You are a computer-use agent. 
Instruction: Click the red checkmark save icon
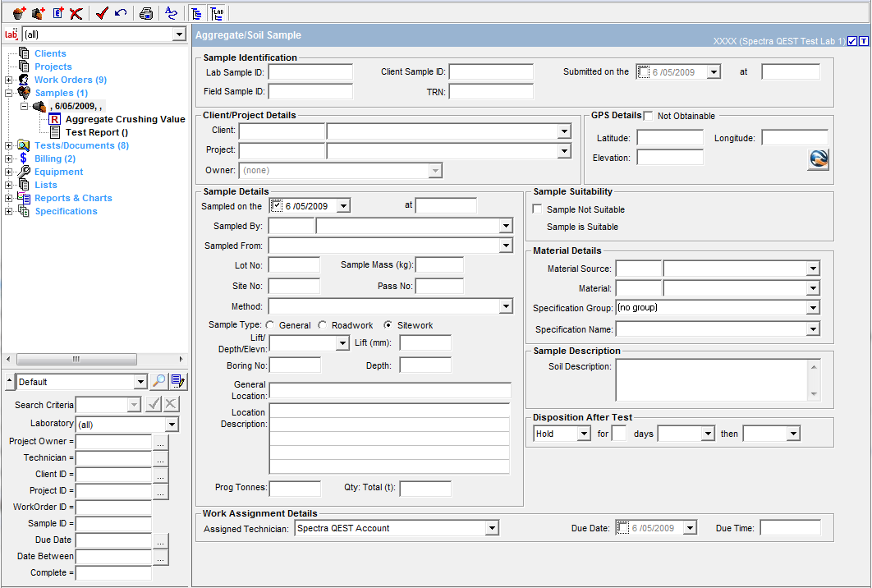click(x=102, y=13)
